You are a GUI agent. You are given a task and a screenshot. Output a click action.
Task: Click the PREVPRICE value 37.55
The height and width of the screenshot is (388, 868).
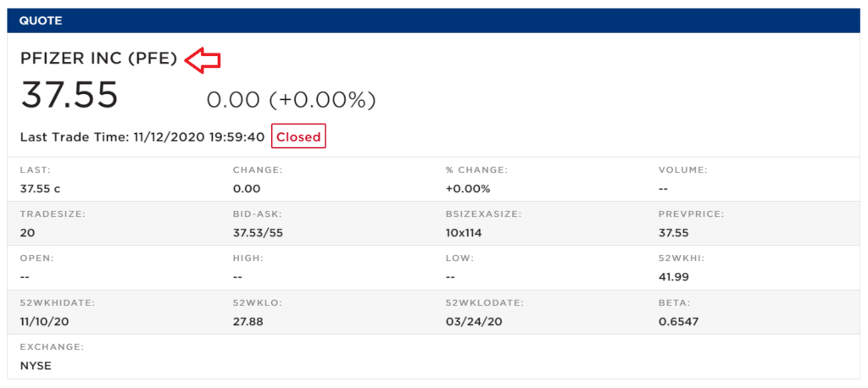[675, 233]
